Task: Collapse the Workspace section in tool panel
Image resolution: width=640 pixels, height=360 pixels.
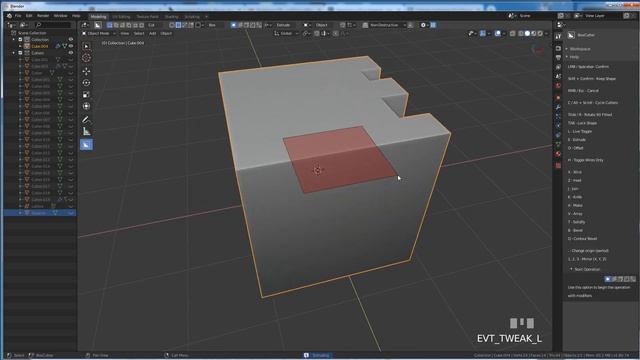Action: tap(567, 49)
